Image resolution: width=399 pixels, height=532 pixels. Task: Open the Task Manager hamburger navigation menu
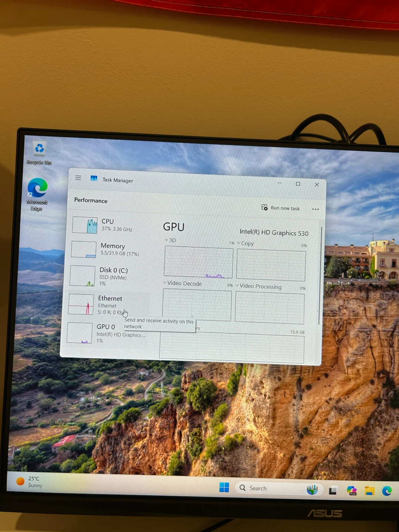tap(78, 178)
